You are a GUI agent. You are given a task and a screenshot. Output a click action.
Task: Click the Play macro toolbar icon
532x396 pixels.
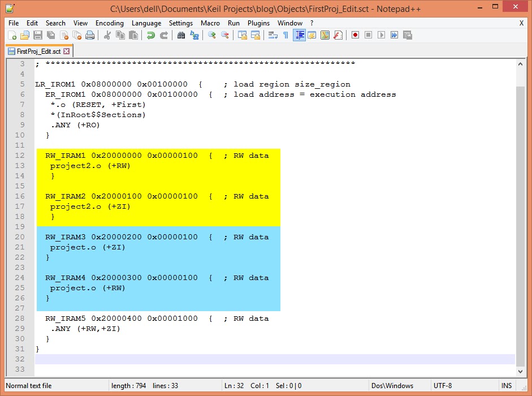click(x=383, y=35)
